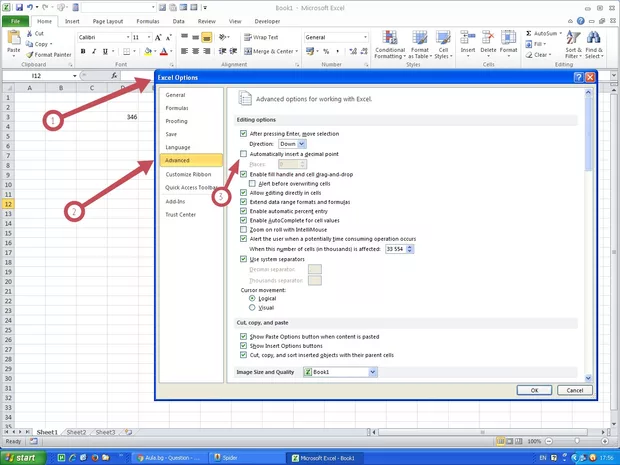The image size is (620, 465).
Task: Click the Wrap Text button
Action: pos(259,37)
